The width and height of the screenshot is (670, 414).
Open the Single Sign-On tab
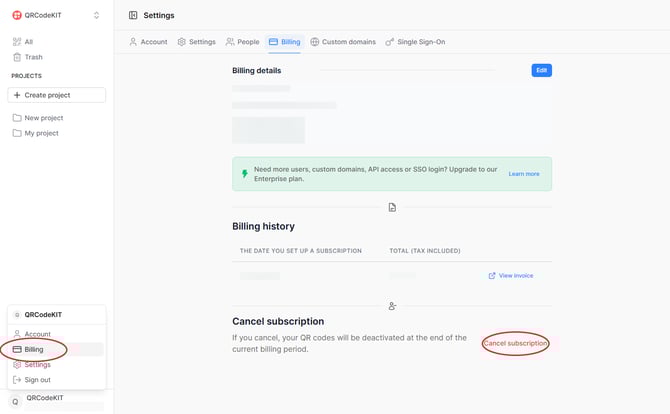click(414, 42)
